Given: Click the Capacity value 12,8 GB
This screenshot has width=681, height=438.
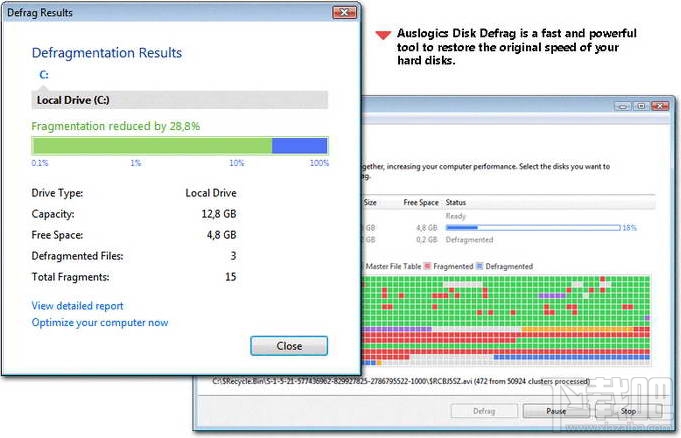Looking at the screenshot, I should coord(219,214).
